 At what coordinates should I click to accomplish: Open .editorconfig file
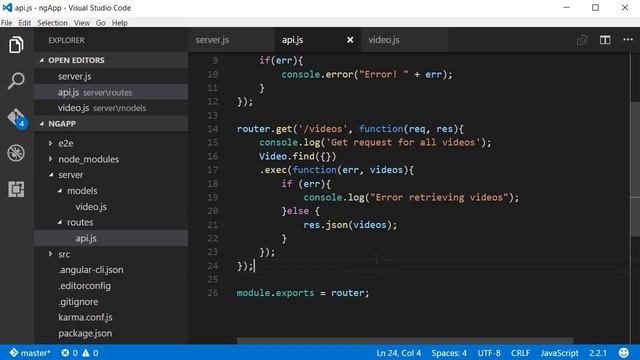click(111, 286)
